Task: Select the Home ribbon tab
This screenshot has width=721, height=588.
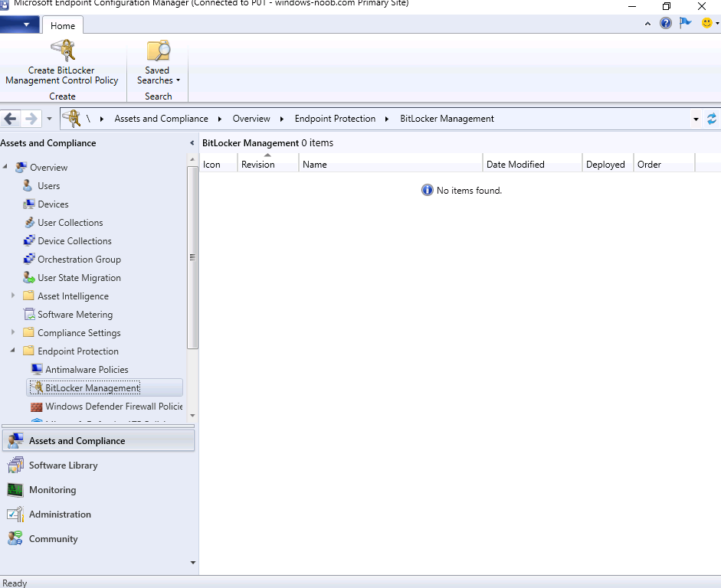Action: [63, 26]
